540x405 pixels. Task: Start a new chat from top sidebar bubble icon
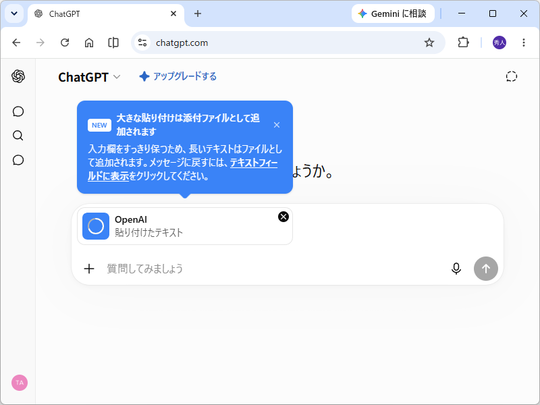(x=18, y=111)
